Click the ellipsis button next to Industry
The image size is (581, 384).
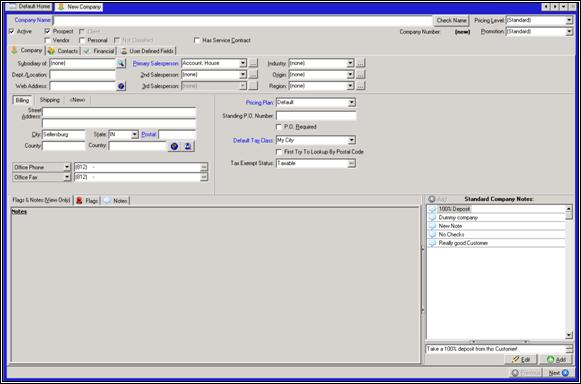361,63
